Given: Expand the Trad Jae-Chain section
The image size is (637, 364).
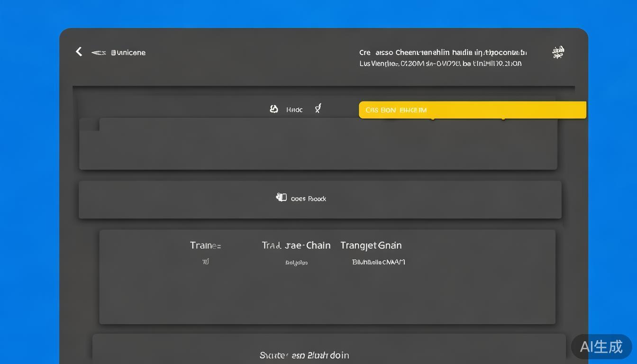Looking at the screenshot, I should (x=296, y=245).
